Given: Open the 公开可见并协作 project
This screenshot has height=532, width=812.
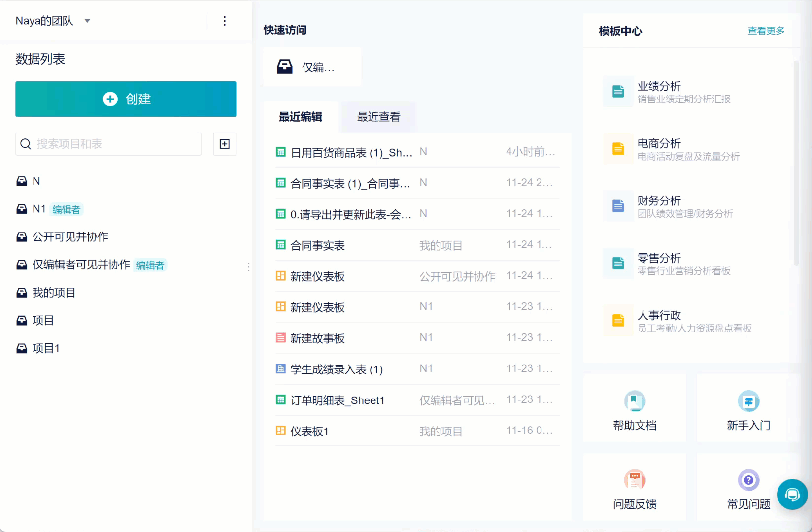Looking at the screenshot, I should [x=70, y=237].
